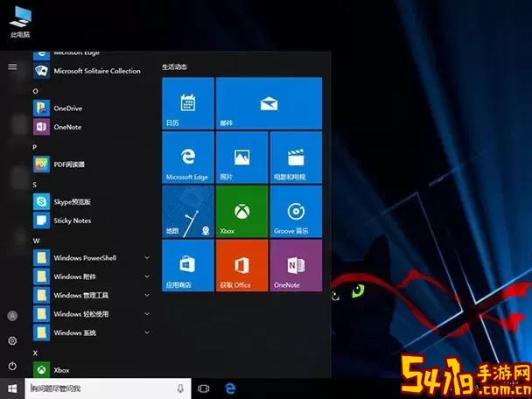Open the purple OneNote tile
The image size is (532, 399).
pos(296,265)
